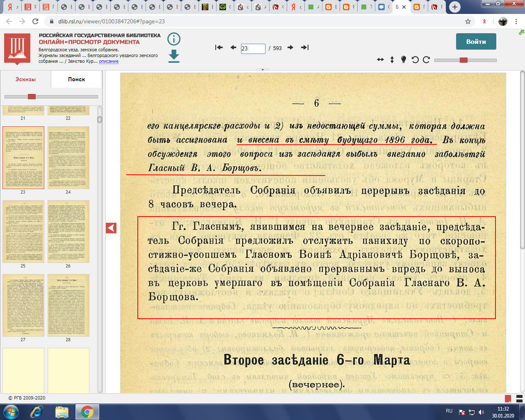Image resolution: width=525 pixels, height=420 pixels.
Task: Switch to the Поиск tab
Action: (x=77, y=79)
